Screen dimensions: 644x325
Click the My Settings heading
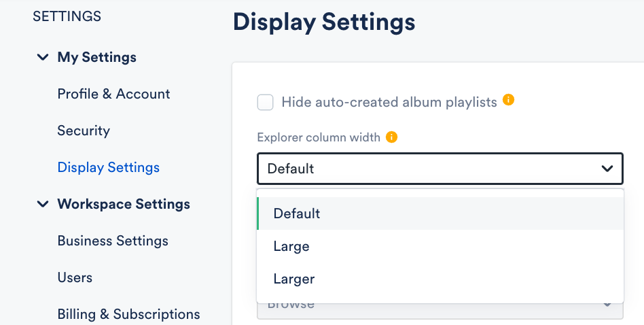(x=96, y=57)
